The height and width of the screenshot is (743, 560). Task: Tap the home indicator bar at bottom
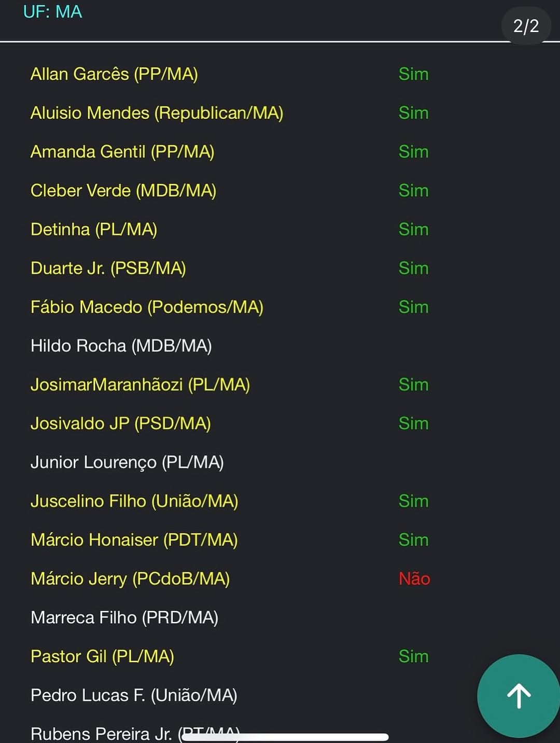pyautogui.click(x=285, y=737)
